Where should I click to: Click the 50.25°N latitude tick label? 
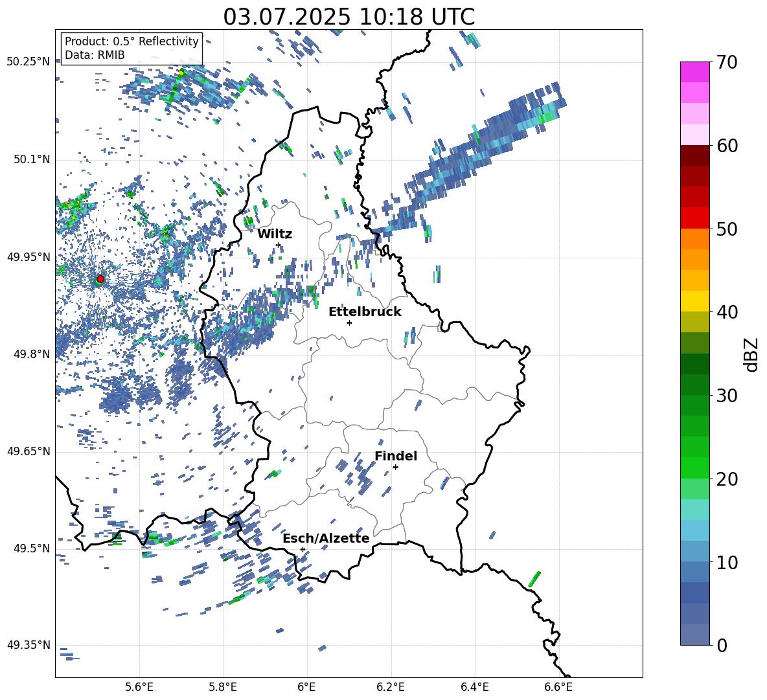coord(28,62)
